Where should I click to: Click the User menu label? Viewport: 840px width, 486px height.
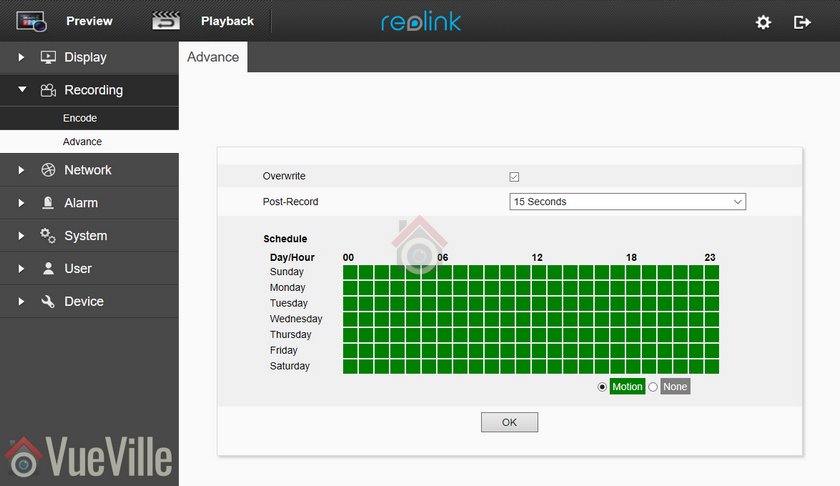[78, 268]
